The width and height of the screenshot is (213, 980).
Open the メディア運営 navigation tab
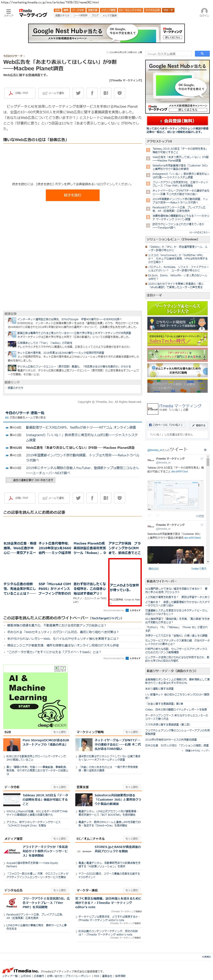(x=108, y=10)
